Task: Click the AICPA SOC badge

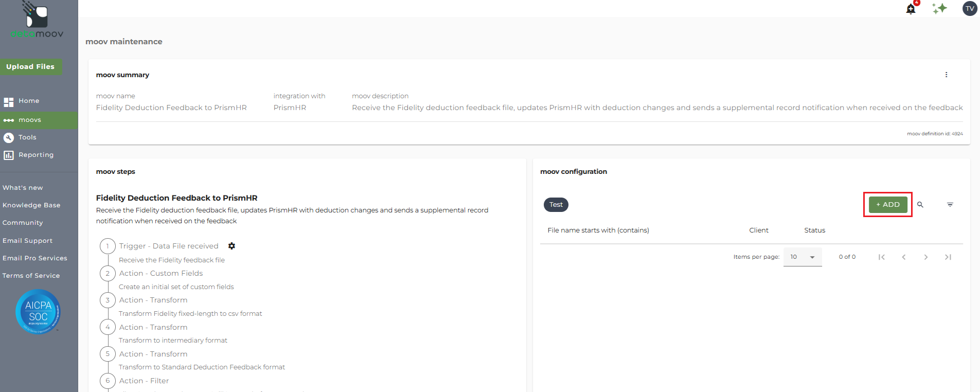Action: point(38,311)
